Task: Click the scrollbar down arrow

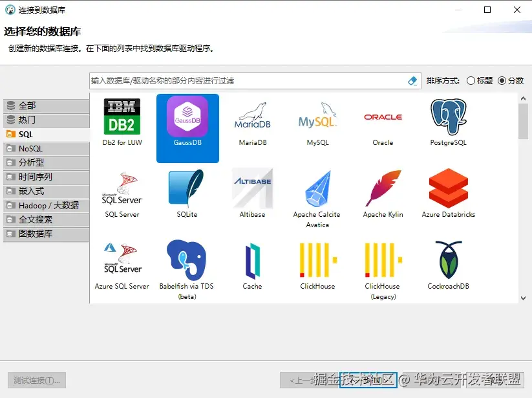Action: click(523, 298)
